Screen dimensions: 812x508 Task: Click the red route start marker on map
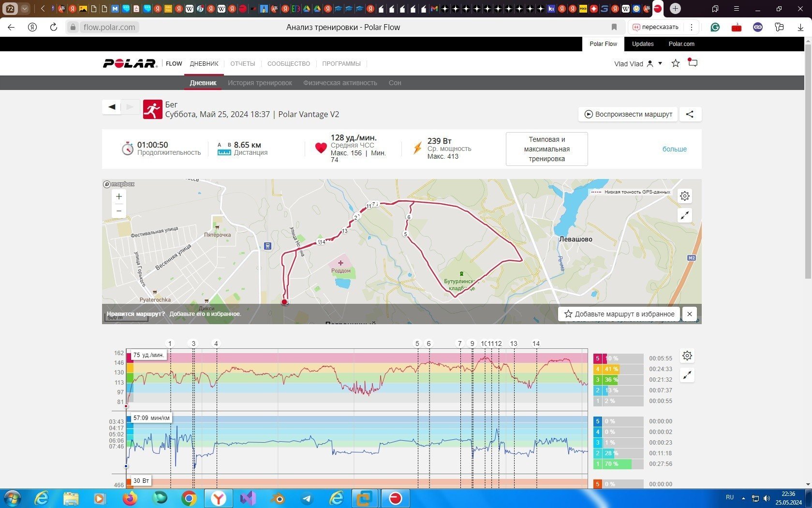tap(284, 302)
